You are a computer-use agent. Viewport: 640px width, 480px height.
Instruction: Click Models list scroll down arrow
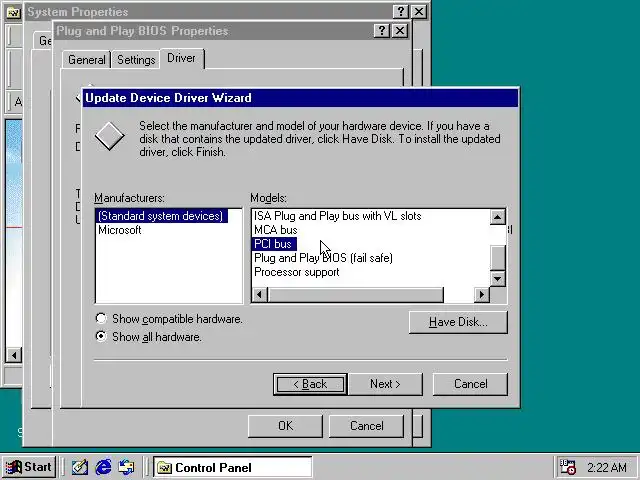498,279
